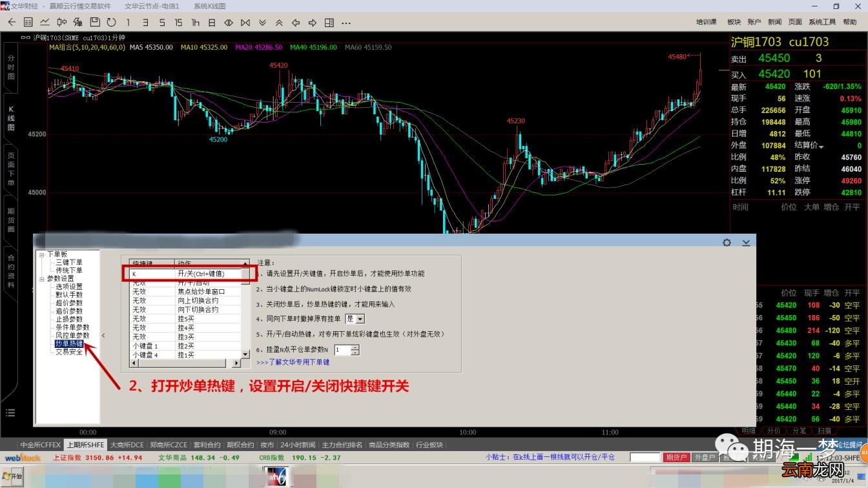Image resolution: width=868 pixels, height=488 pixels.
Task: Click the bowtie-shaped toolbar icon
Action: point(245,23)
